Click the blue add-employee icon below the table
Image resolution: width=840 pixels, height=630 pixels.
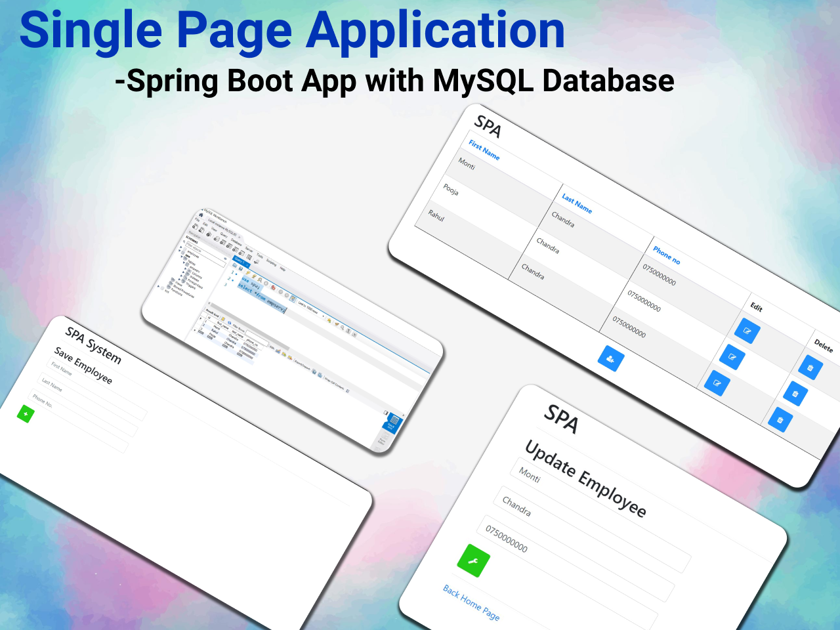click(x=611, y=358)
